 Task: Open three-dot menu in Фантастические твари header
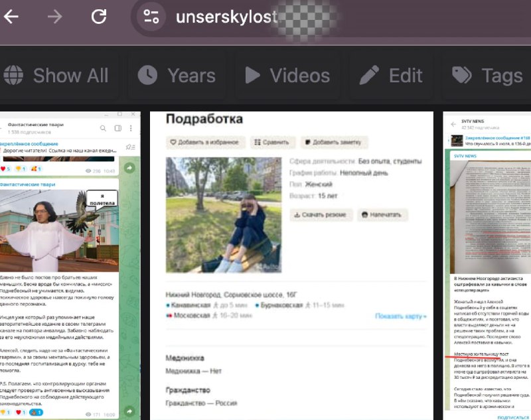[131, 128]
